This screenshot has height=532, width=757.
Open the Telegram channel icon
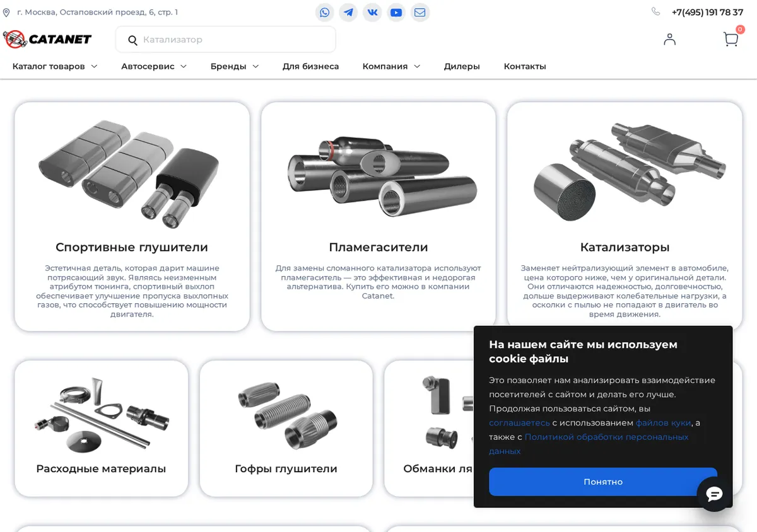(348, 13)
